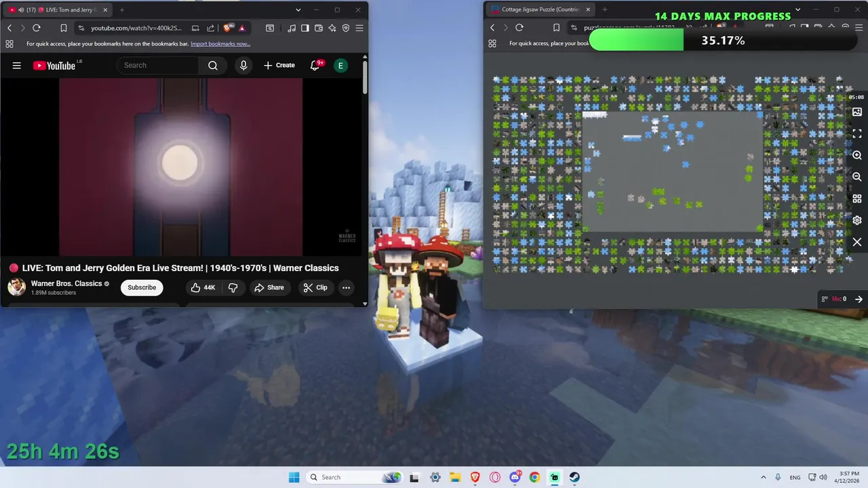The height and width of the screenshot is (488, 868).
Task: Toggle Brave sidebar panel icon
Action: (x=305, y=28)
